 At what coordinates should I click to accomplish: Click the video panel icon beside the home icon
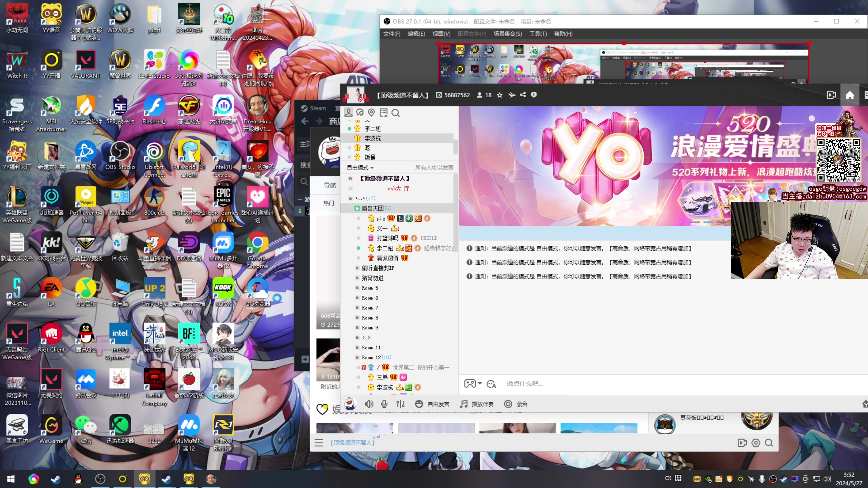click(x=831, y=95)
